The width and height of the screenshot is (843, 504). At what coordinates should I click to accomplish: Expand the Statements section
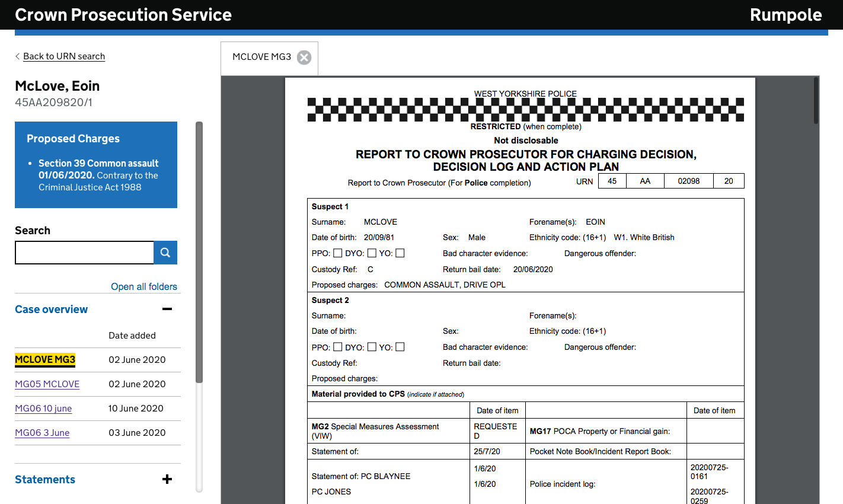167,479
